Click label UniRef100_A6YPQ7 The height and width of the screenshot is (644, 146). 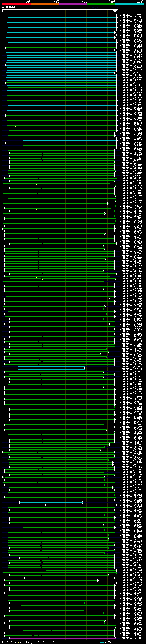point(131,289)
